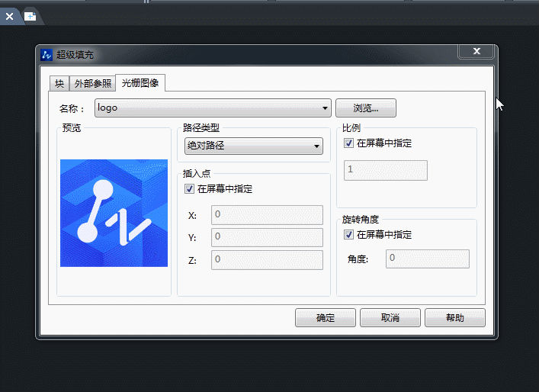Uncheck 在屏幕中指定 under 比例
539x392 pixels.
349,143
